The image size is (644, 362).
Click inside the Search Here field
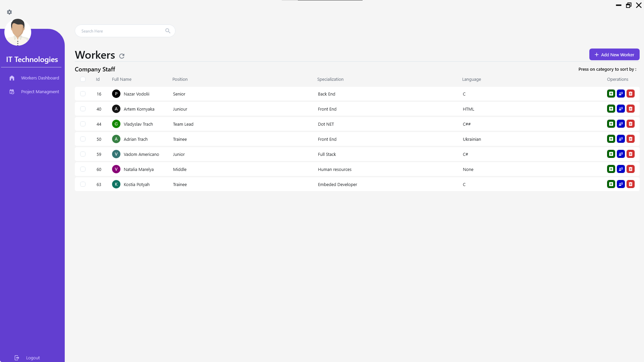coord(117,31)
